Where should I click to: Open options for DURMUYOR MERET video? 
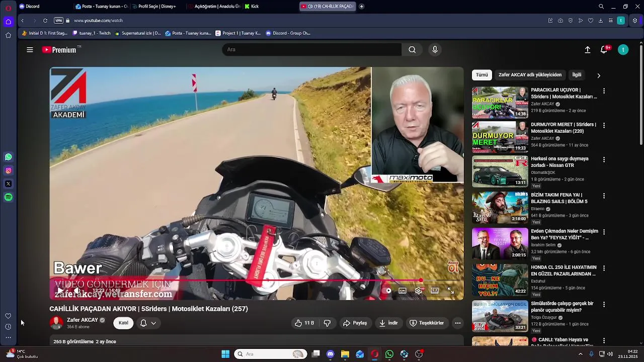click(604, 125)
